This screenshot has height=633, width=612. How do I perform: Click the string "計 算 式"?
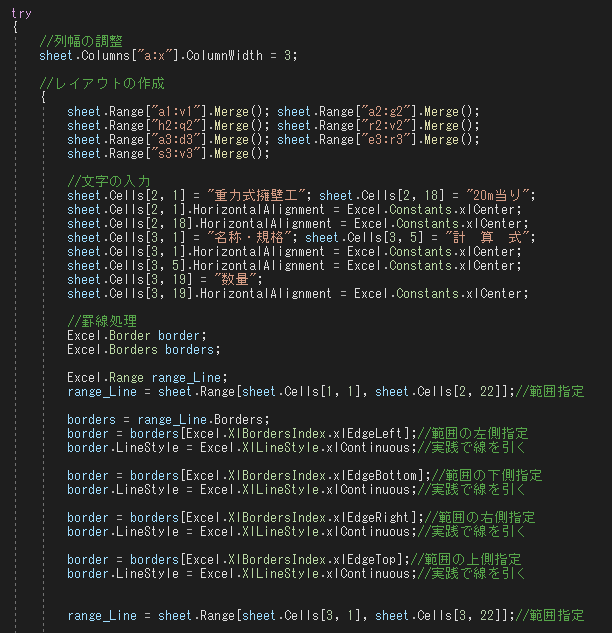pyautogui.click(x=487, y=237)
